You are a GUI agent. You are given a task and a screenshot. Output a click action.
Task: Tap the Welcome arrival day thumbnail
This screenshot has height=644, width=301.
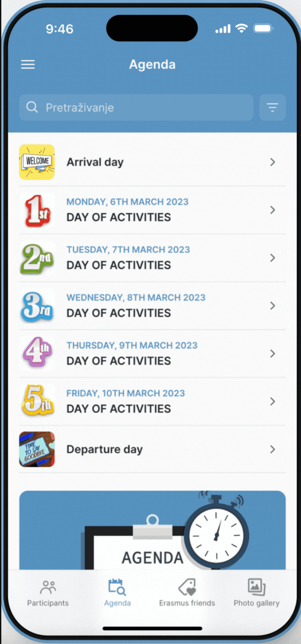click(37, 162)
